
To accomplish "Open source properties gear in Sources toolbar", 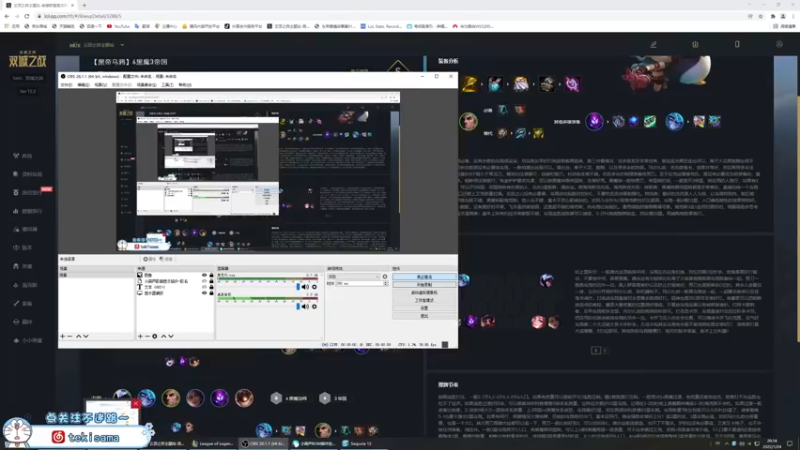I will coord(155,336).
